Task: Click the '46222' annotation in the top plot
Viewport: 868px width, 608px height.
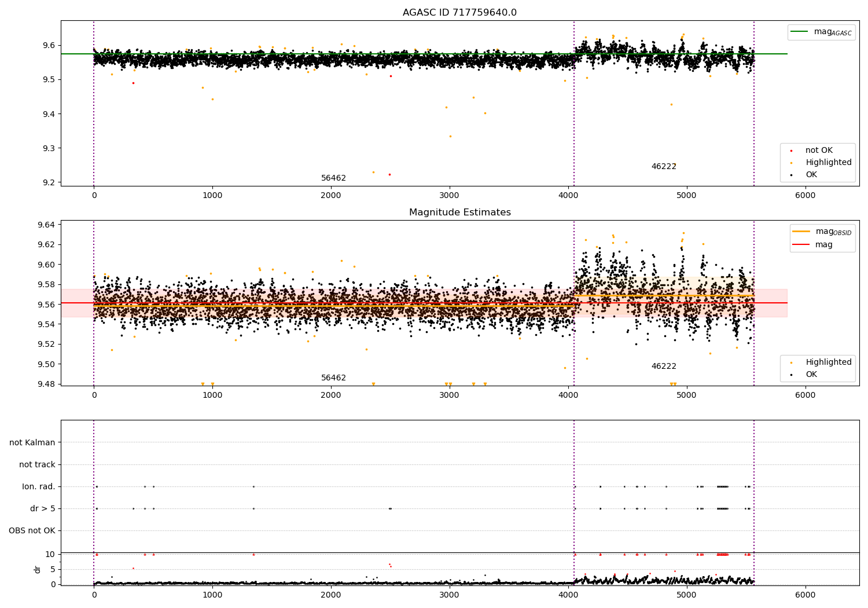Action: tap(664, 167)
